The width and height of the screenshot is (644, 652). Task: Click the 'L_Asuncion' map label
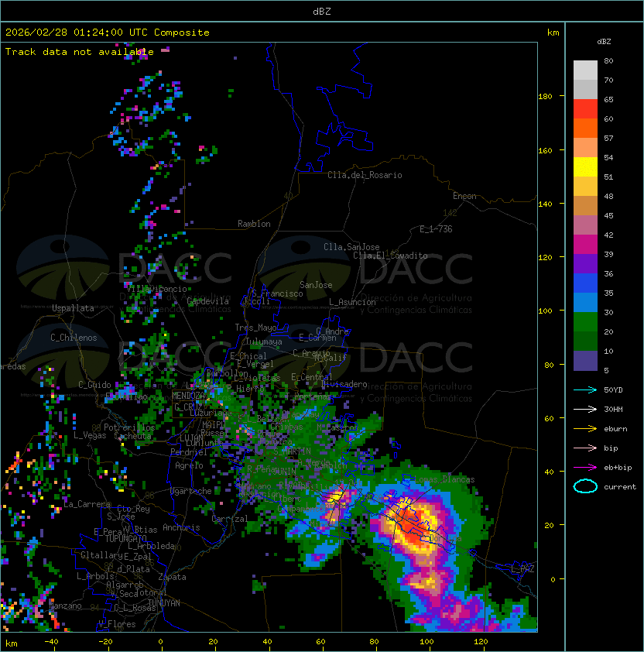[x=352, y=302]
